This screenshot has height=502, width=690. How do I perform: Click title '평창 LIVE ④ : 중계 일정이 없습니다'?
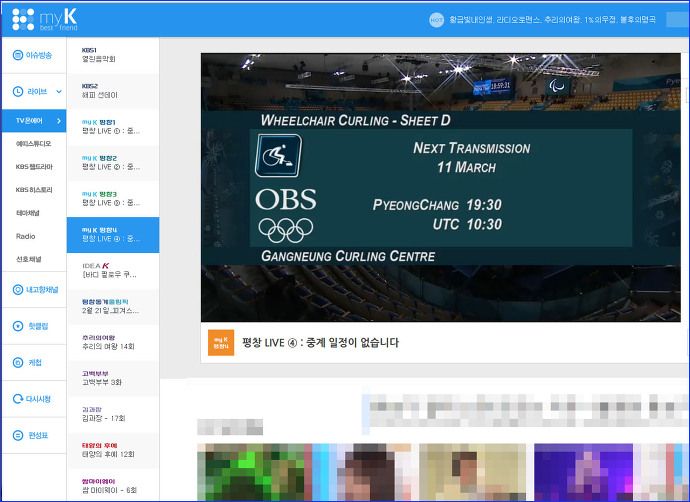pos(320,343)
